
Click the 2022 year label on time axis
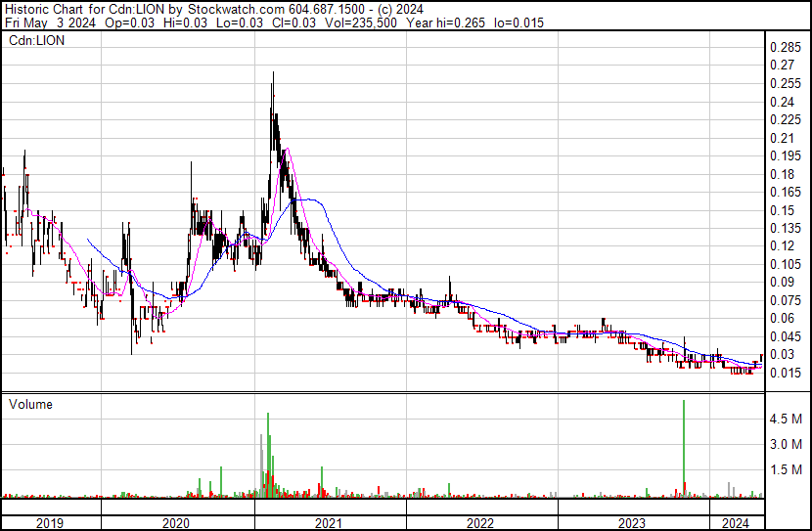pyautogui.click(x=480, y=523)
